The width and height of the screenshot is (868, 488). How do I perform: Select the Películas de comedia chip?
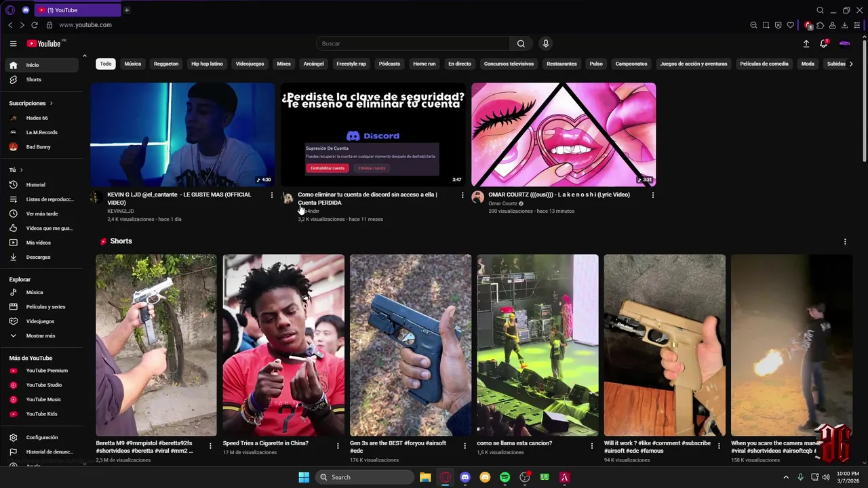764,64
